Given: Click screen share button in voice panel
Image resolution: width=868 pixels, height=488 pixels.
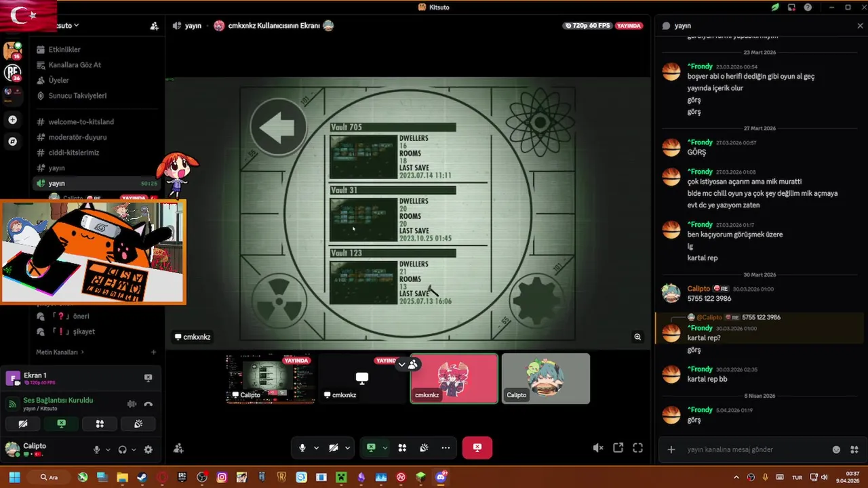Looking at the screenshot, I should click(62, 424).
